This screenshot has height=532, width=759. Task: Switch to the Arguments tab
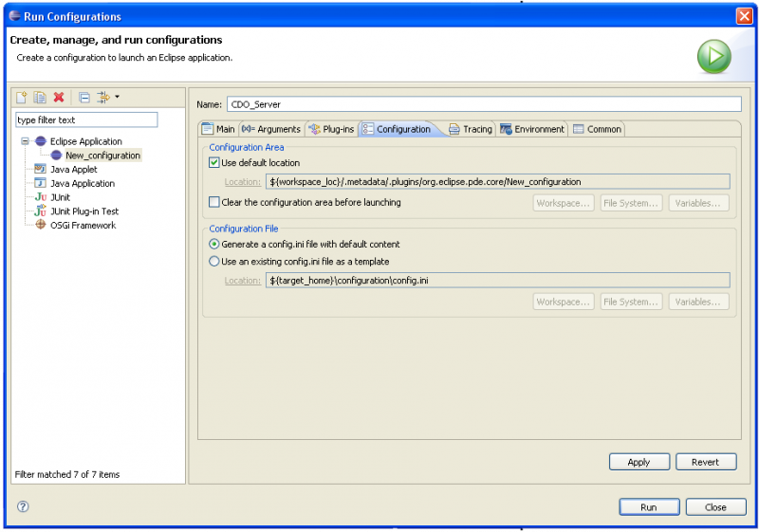click(x=271, y=129)
